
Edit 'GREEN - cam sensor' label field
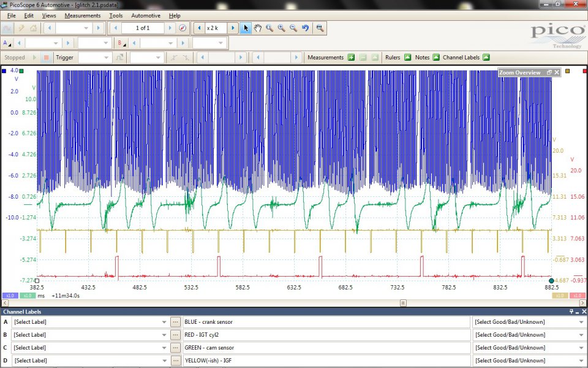pos(326,348)
